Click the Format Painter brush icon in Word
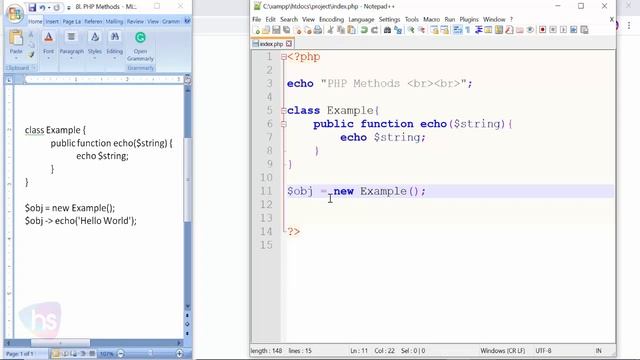 click(31, 55)
